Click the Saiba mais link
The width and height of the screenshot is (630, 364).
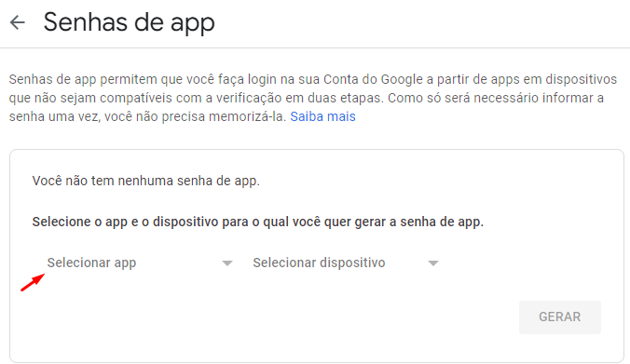click(x=322, y=116)
